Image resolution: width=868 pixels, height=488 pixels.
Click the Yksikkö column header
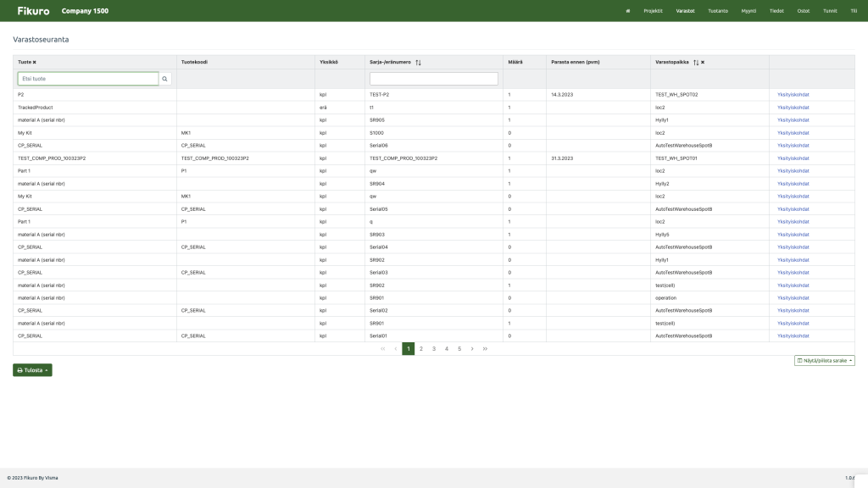pos(329,63)
